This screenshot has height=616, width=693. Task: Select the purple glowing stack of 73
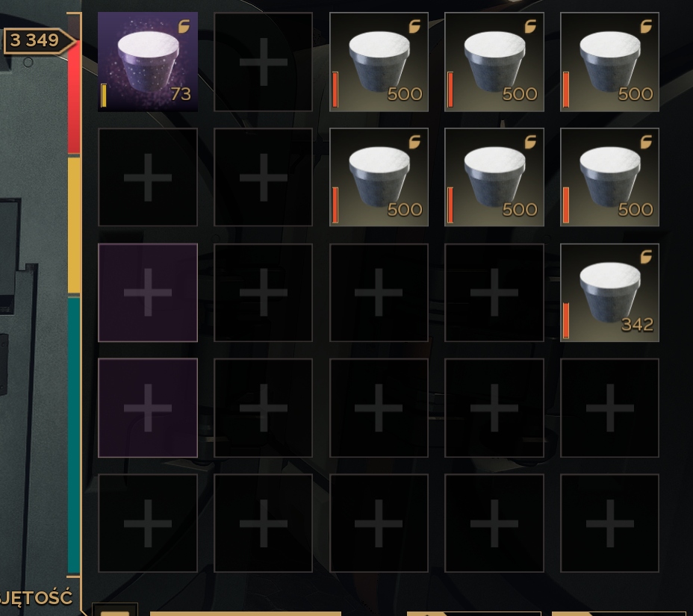pos(148,61)
